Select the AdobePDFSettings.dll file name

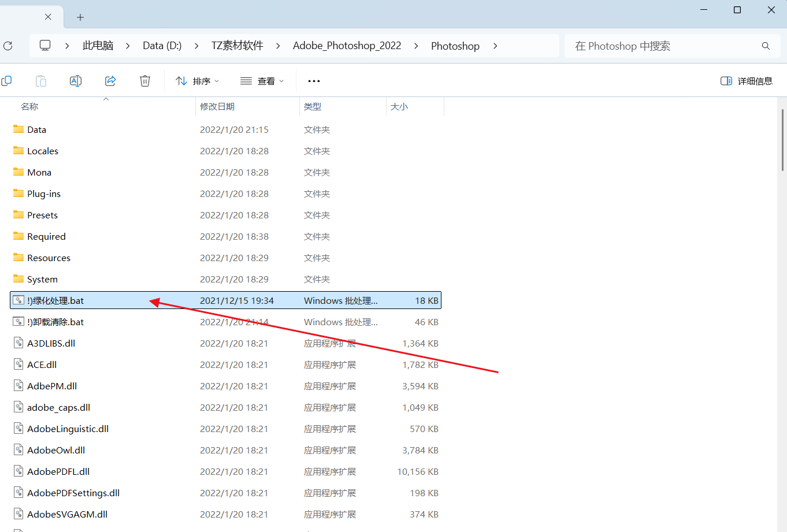point(73,493)
